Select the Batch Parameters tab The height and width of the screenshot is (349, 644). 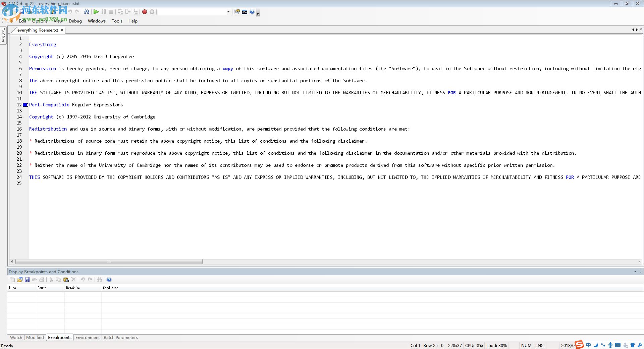coord(120,337)
